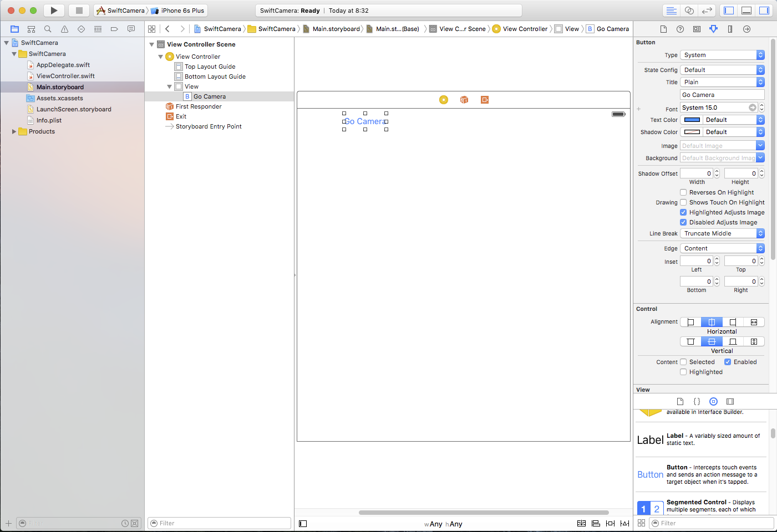The width and height of the screenshot is (777, 532).
Task: Select Top Layout Guide in outline
Action: coord(210,66)
